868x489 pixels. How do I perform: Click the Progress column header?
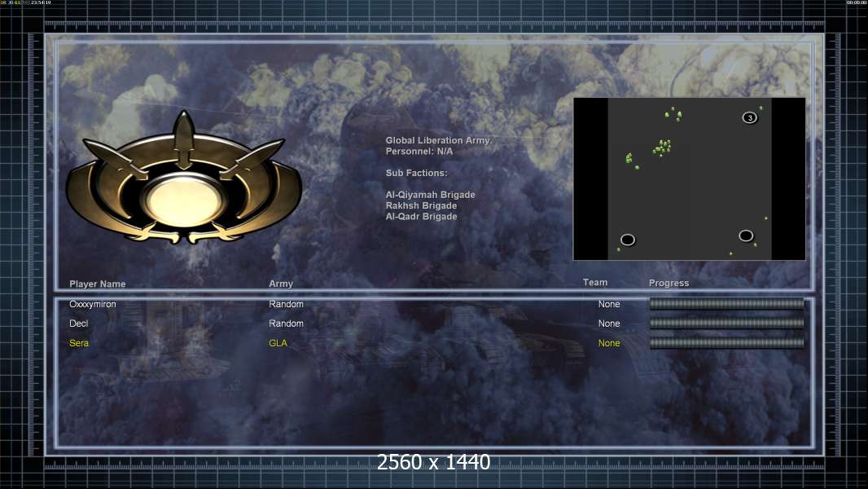(669, 283)
